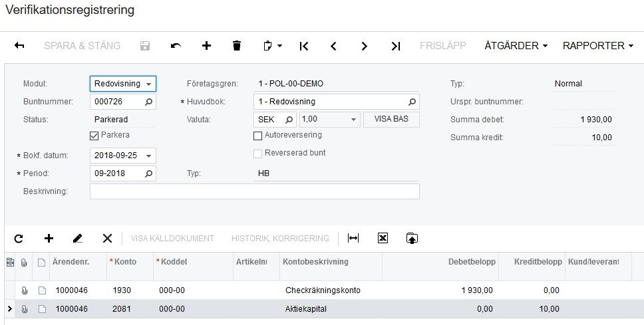The height and width of the screenshot is (325, 644).
Task: Open the Modul dropdown
Action: pyautogui.click(x=123, y=84)
